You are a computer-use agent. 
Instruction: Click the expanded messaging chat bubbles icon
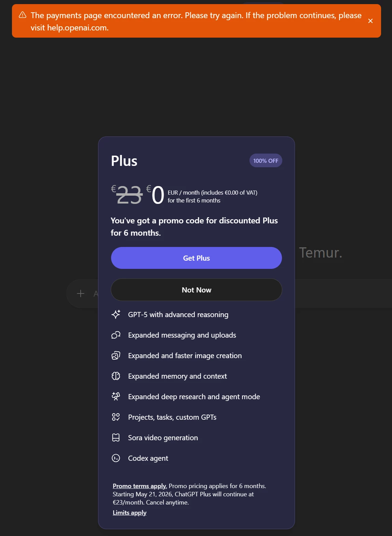pos(116,335)
